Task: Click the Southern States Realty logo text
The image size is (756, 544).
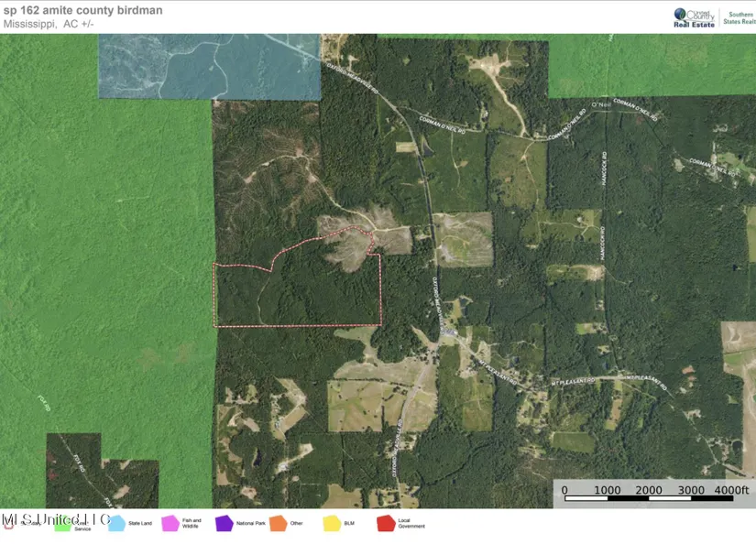Action: (737, 16)
